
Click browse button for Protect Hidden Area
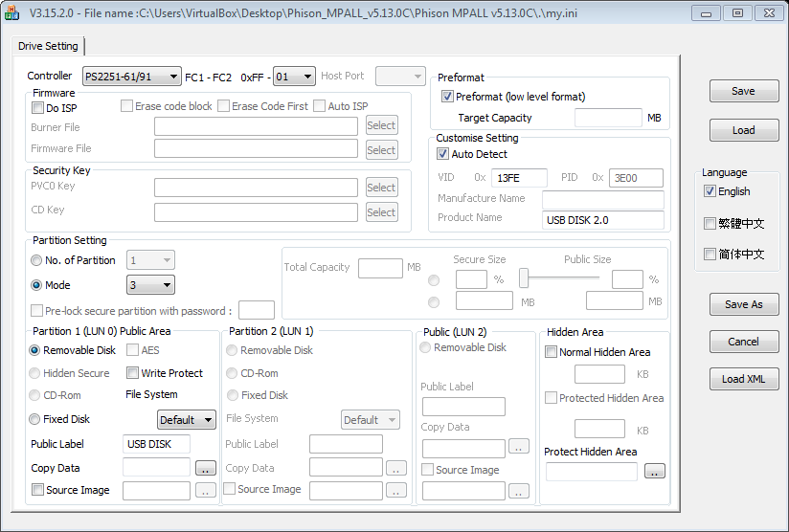655,471
